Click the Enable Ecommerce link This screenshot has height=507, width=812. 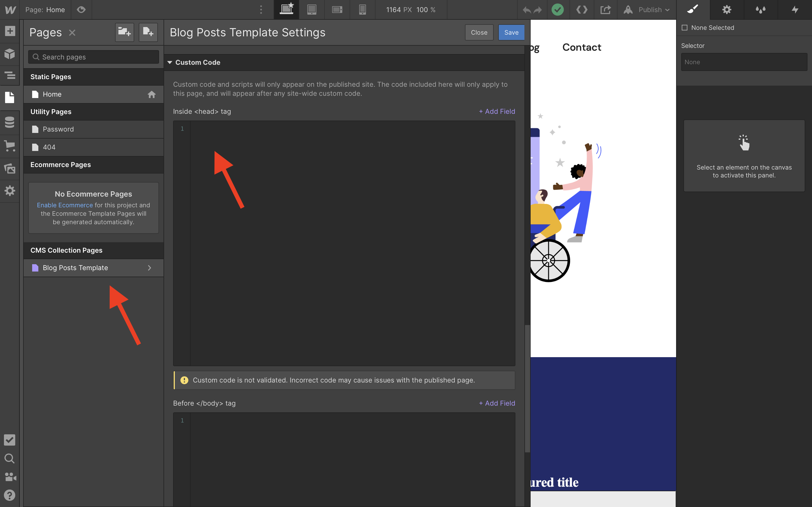(x=65, y=205)
